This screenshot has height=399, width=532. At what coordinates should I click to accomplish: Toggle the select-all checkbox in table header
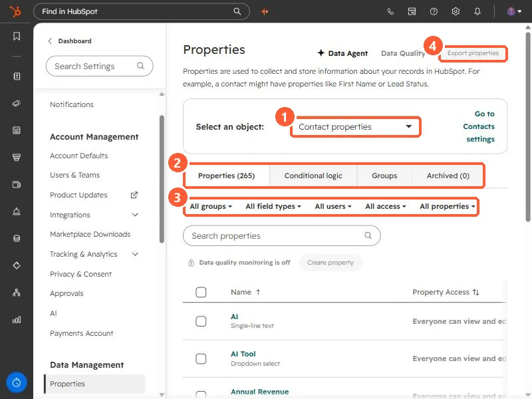pos(201,292)
